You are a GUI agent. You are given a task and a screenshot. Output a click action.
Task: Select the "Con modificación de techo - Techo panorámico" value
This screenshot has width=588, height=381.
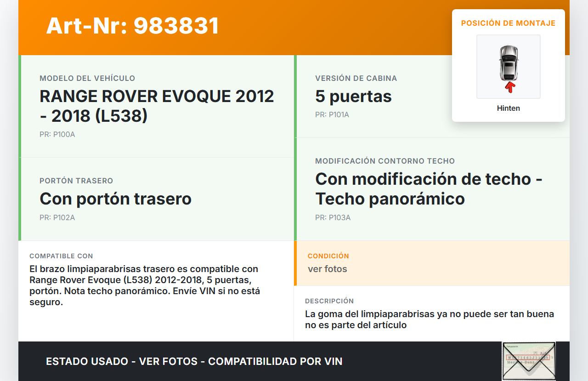click(429, 188)
